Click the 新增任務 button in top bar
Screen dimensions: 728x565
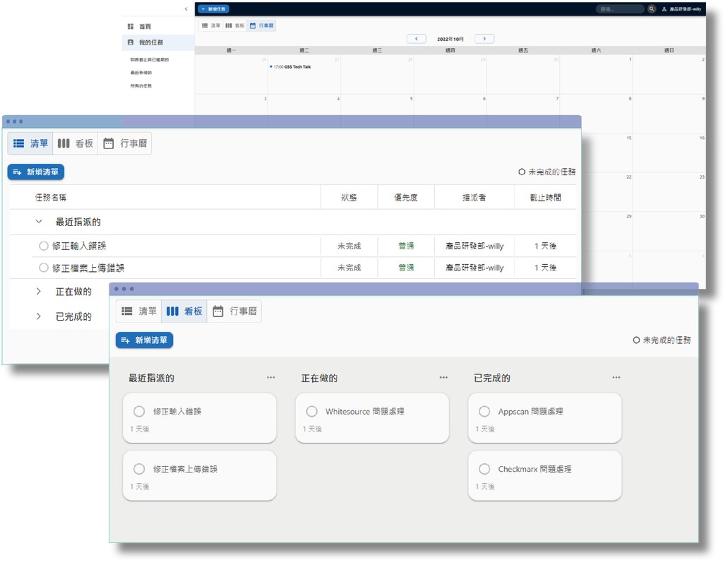click(213, 8)
